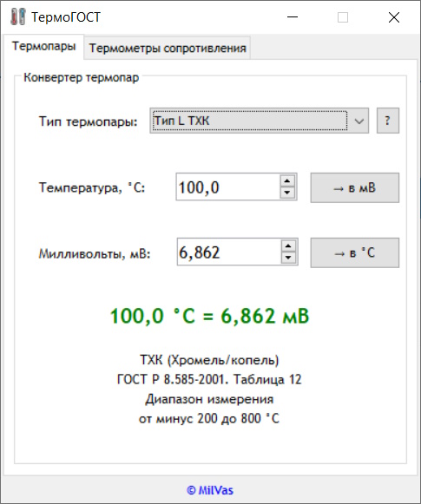
Task: Decrease temperature with the down spinner arrow
Action: point(287,193)
